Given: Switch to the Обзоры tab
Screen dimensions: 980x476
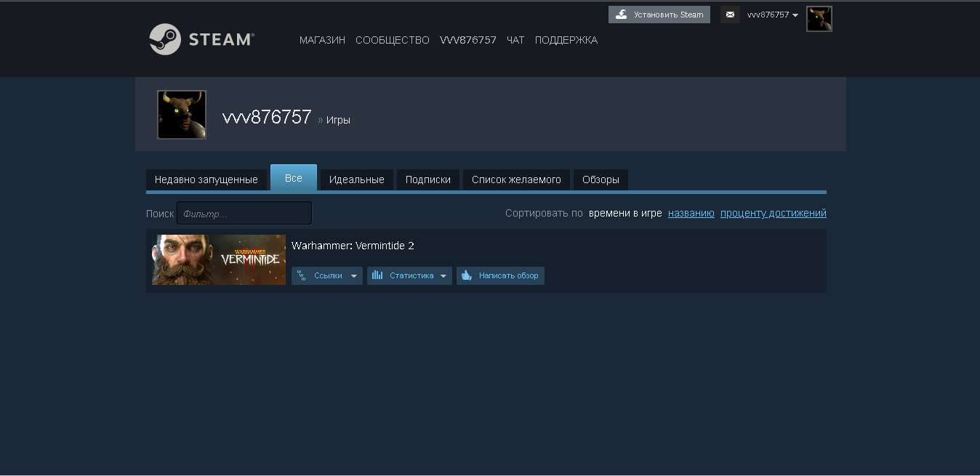Looking at the screenshot, I should [x=601, y=179].
